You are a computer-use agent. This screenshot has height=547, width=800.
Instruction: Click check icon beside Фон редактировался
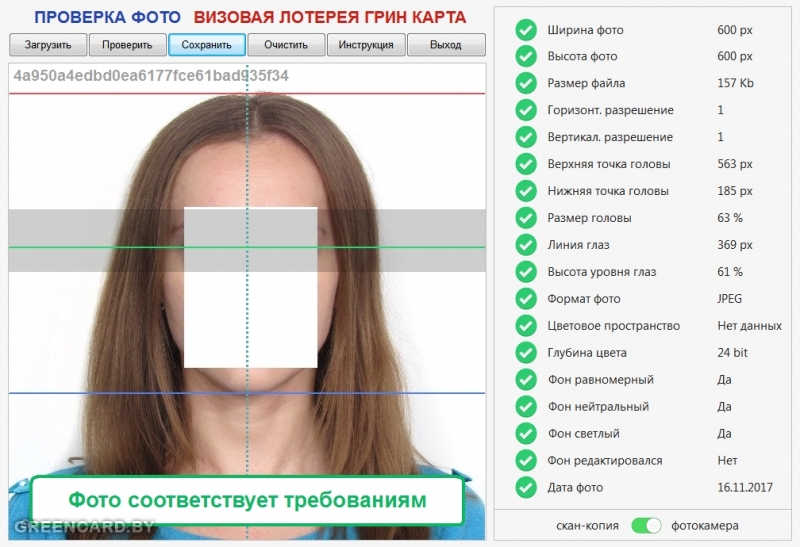tap(526, 461)
